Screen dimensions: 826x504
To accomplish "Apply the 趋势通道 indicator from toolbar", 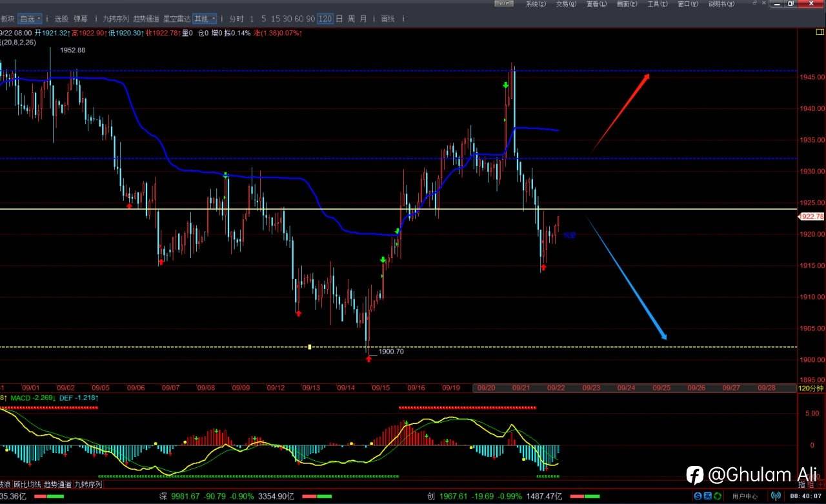I will [146, 19].
